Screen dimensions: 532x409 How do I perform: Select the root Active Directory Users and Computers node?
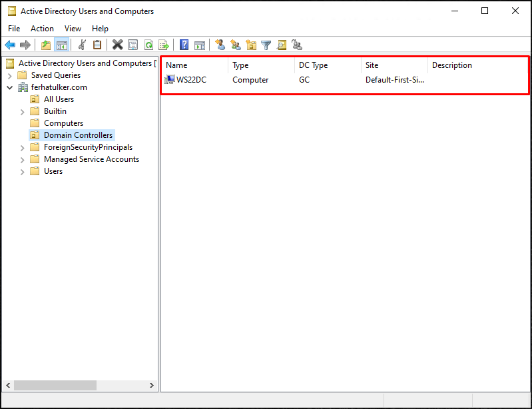(87, 63)
